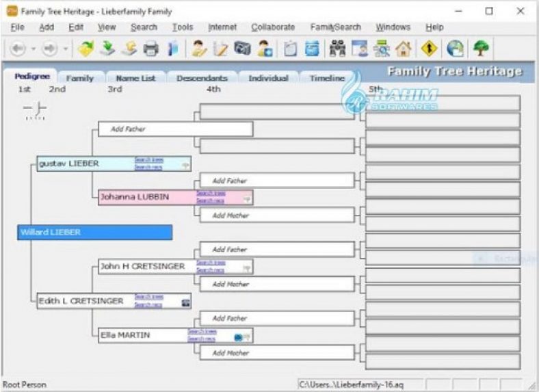Click the hint icon in Johanna LUBBIN box
The height and width of the screenshot is (392, 539).
(247, 199)
